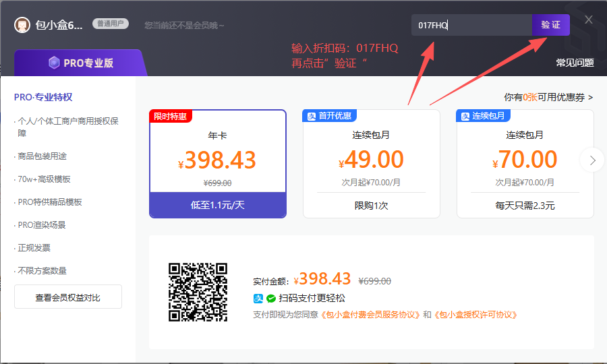Click the Alipay icon next to 扫码支付更轻松

[258, 298]
